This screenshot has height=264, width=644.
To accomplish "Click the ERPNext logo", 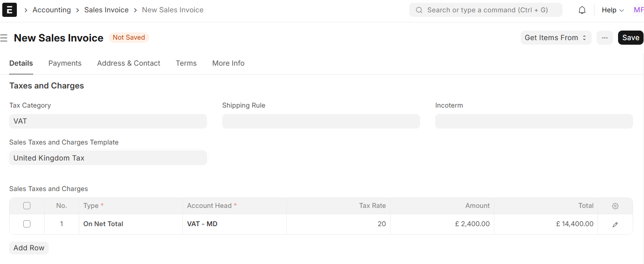I will (x=10, y=10).
